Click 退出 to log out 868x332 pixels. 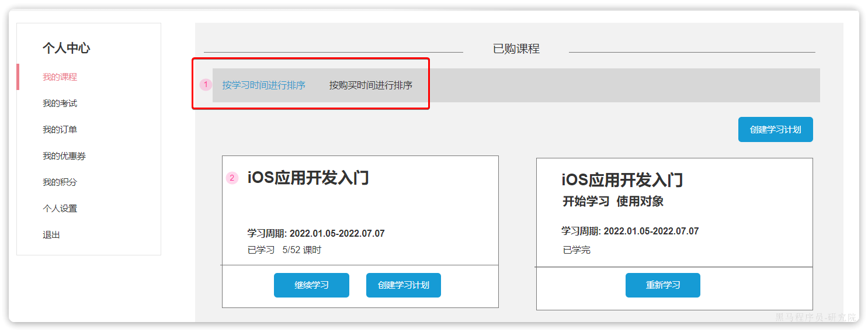[51, 235]
